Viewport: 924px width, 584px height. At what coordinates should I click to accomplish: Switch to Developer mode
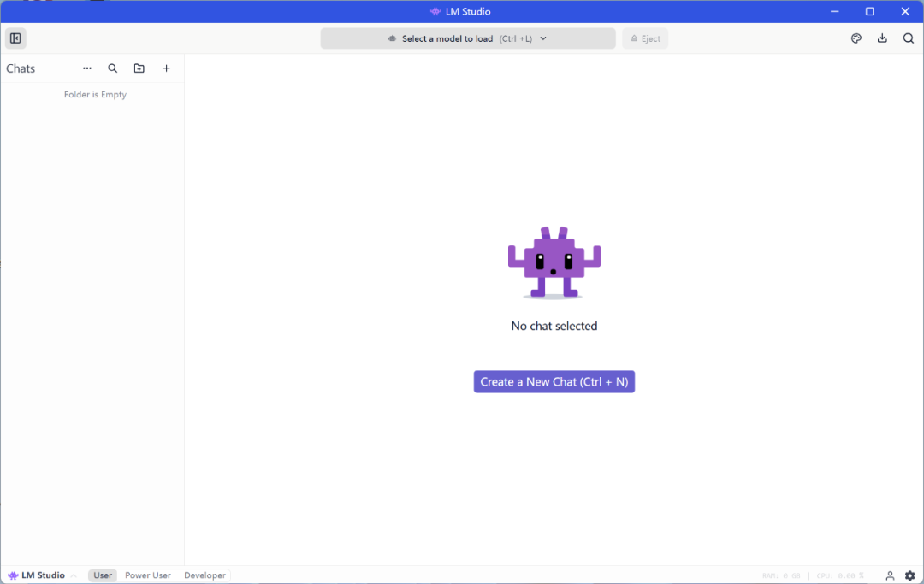tap(204, 575)
